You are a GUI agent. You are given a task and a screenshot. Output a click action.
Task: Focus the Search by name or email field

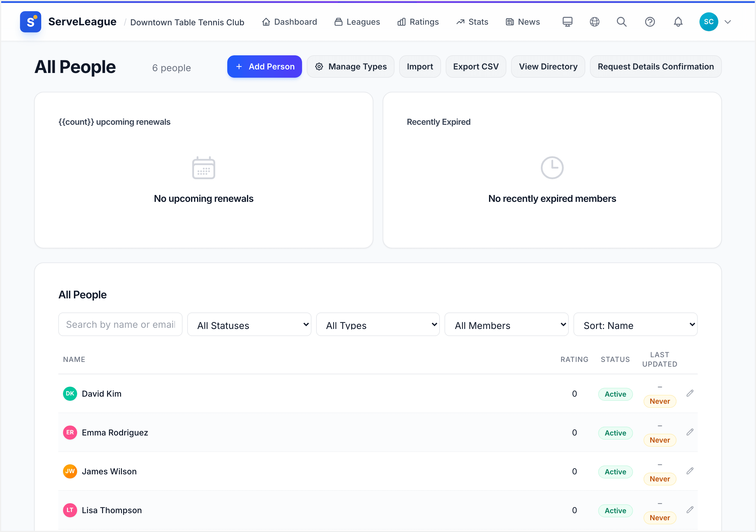120,324
